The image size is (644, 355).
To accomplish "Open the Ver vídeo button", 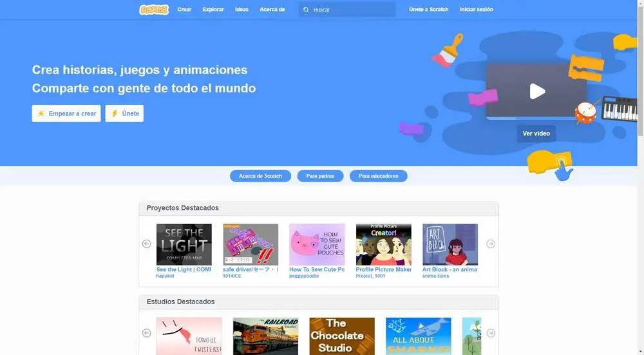I will pyautogui.click(x=536, y=133).
